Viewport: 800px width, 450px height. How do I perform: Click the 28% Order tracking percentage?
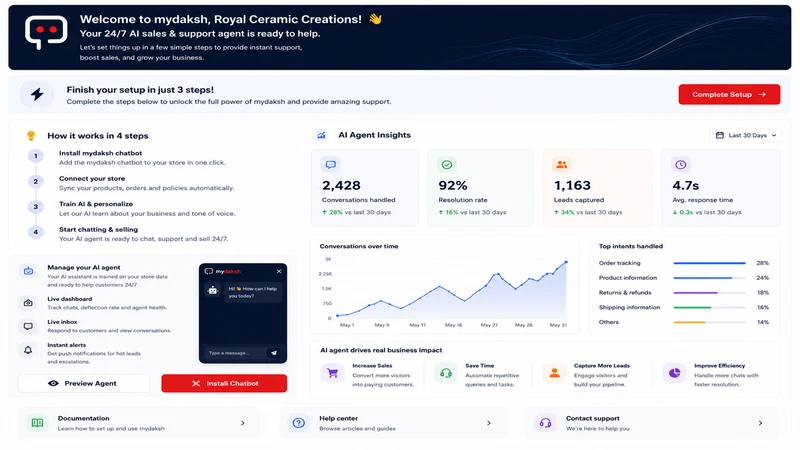(762, 263)
